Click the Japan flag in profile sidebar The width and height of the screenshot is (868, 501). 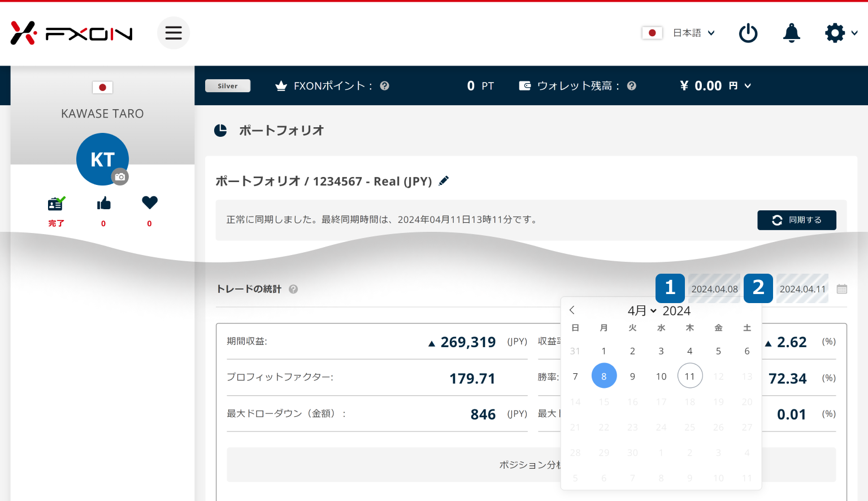(102, 88)
